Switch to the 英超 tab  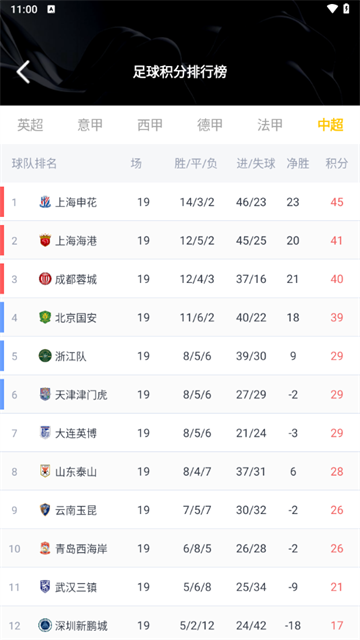(30, 125)
